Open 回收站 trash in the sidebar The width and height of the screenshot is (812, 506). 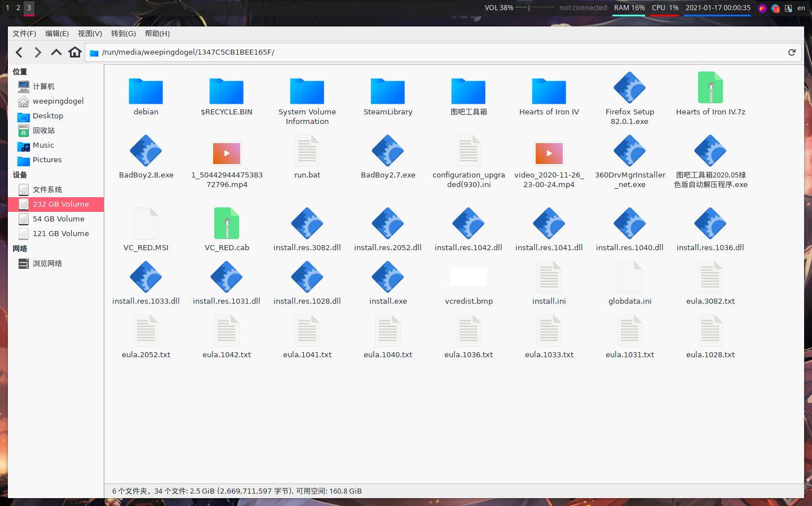(x=43, y=130)
